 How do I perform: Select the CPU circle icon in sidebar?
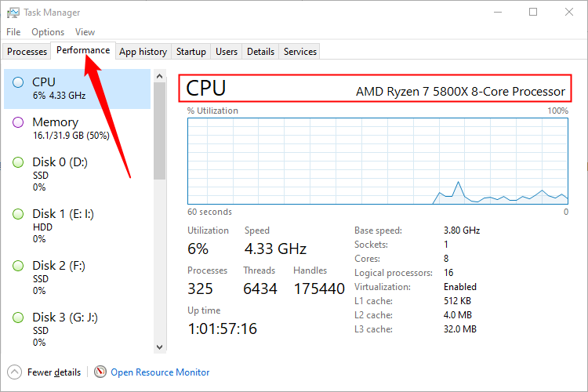click(x=19, y=82)
